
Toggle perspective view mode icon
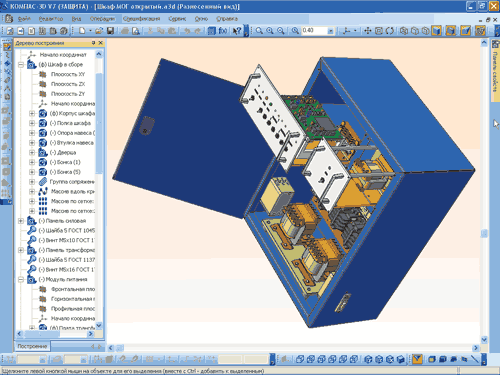[x=466, y=31]
